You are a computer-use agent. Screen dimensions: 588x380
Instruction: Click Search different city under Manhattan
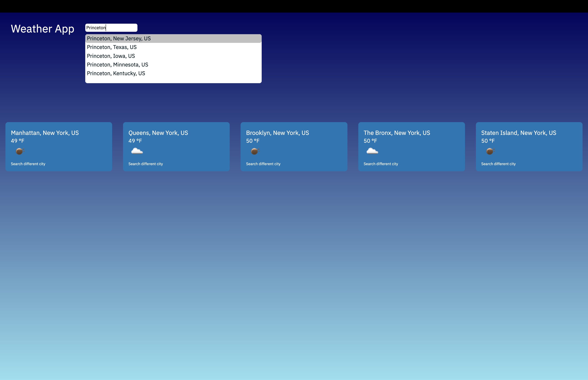click(28, 164)
